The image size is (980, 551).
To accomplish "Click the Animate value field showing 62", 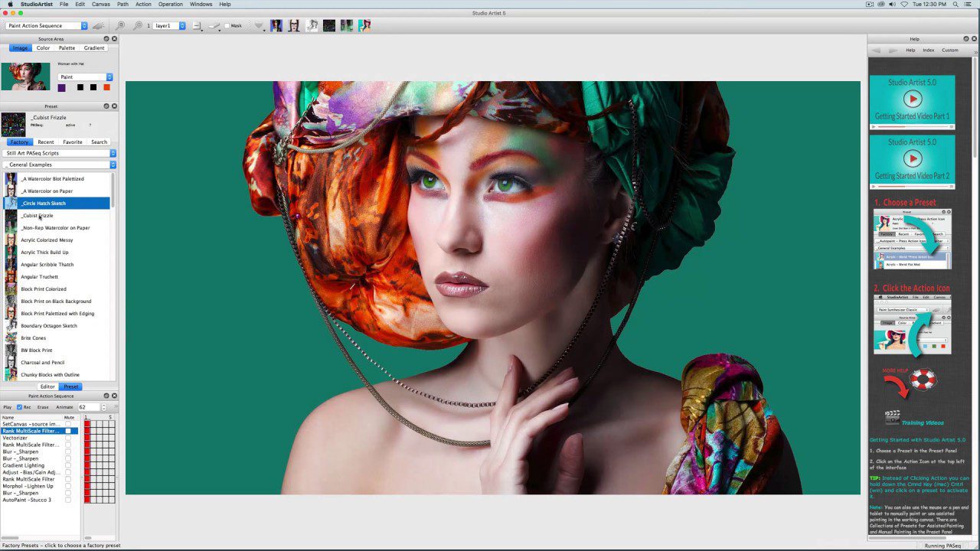I will [x=87, y=407].
